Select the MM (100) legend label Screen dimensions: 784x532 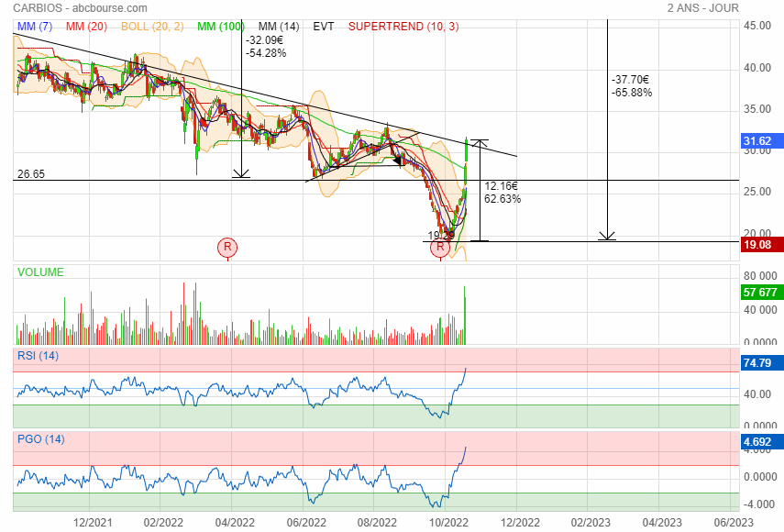220,27
